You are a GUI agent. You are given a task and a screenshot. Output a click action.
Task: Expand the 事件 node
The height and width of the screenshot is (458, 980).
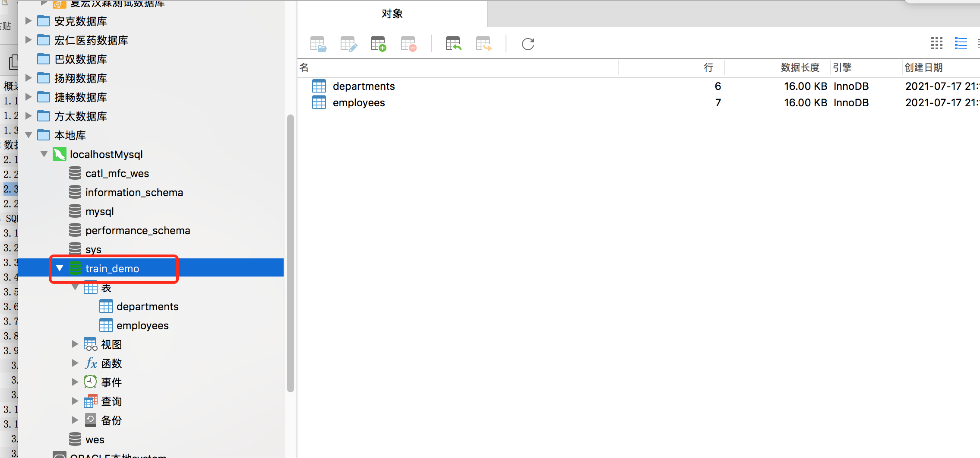click(75, 382)
